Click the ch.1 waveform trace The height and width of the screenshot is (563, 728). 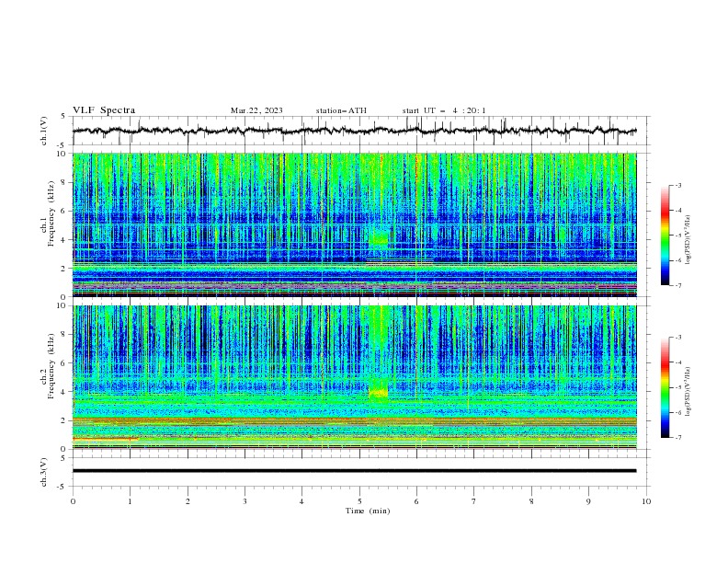pyautogui.click(x=354, y=131)
